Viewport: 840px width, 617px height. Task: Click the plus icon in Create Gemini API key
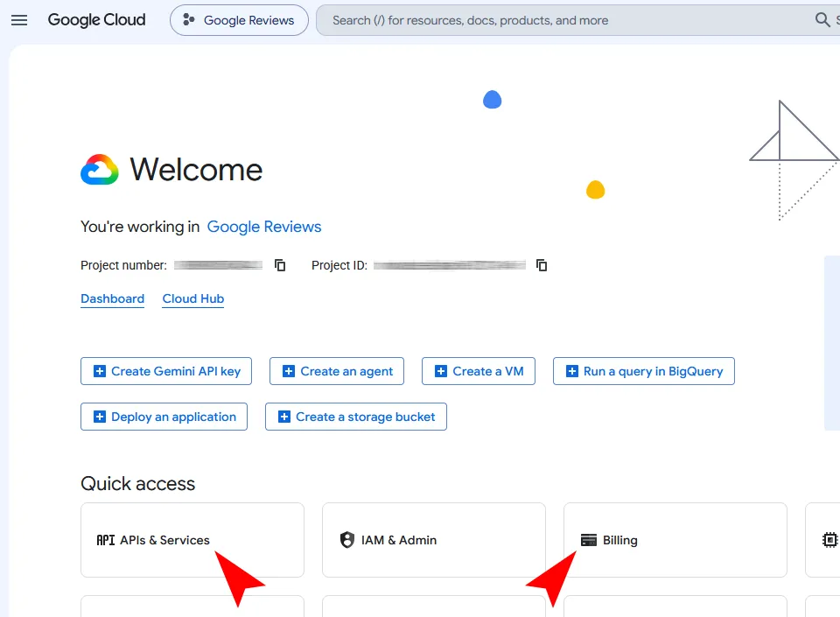pyautogui.click(x=100, y=371)
